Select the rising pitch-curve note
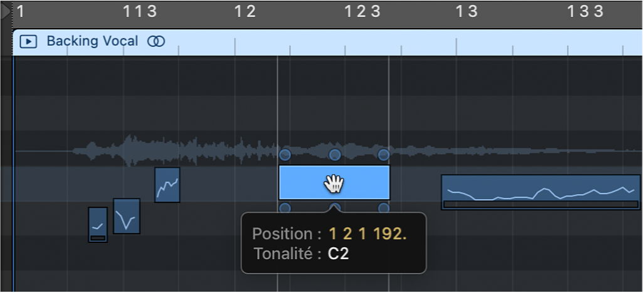Viewport: 644px width, 293px height. [167, 185]
